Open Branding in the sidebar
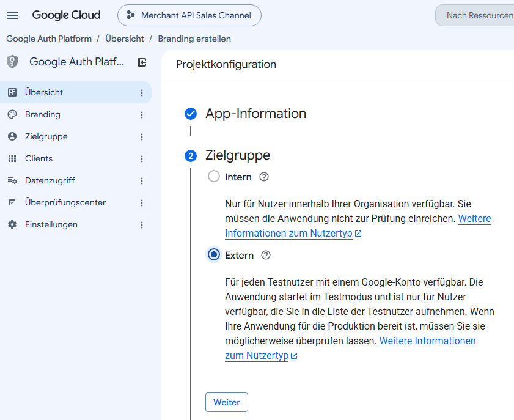 pos(76,114)
